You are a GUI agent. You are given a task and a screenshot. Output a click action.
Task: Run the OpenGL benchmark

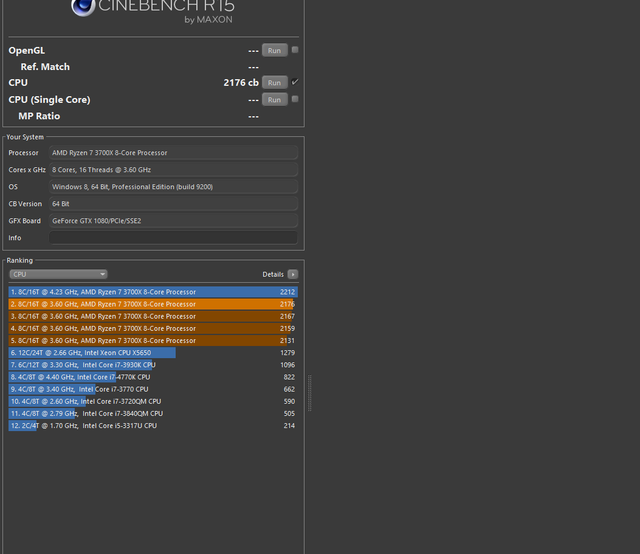pyautogui.click(x=275, y=51)
